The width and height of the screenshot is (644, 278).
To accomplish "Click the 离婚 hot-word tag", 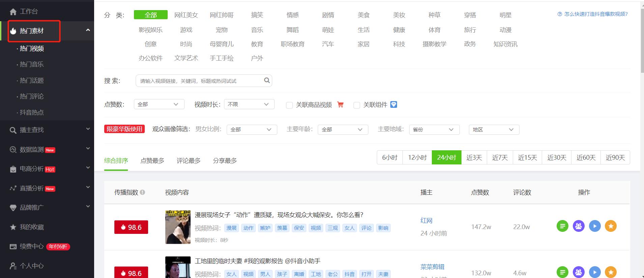I will coord(299,274).
